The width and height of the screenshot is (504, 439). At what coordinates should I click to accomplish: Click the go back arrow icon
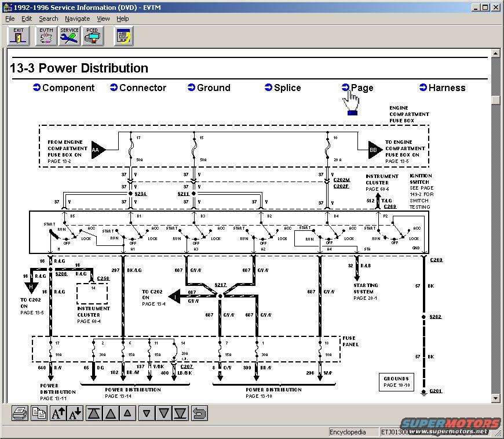pyautogui.click(x=199, y=413)
